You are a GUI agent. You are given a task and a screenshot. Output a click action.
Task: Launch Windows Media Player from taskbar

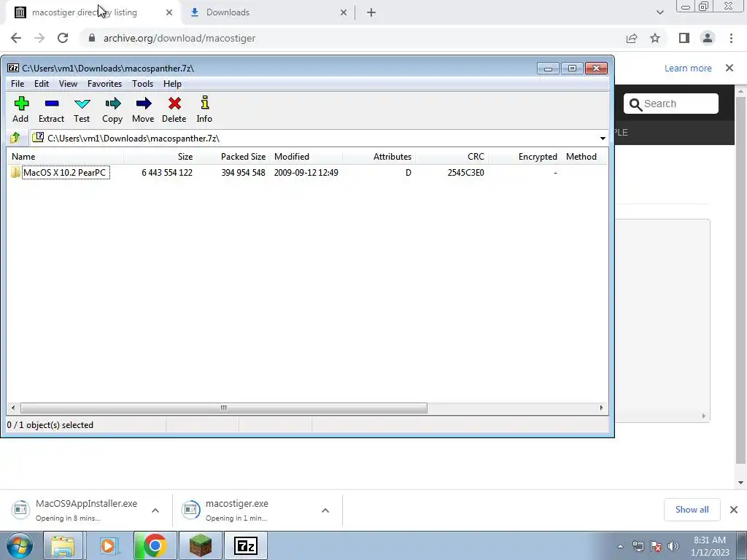[x=109, y=545]
